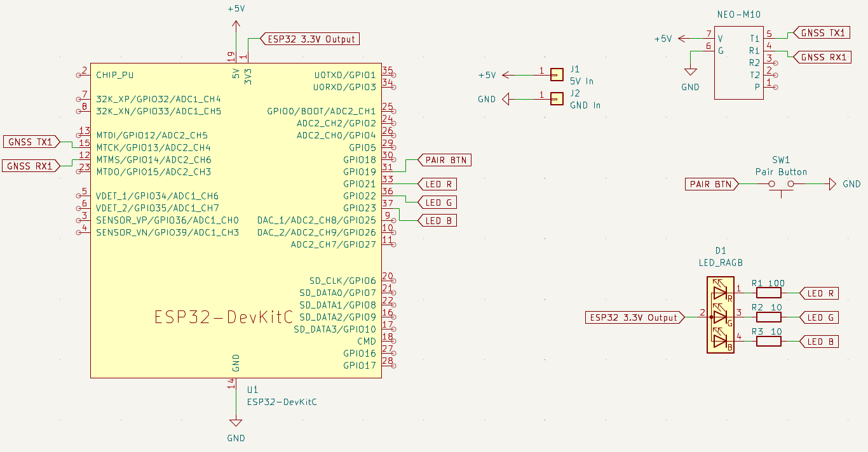Click the ESP32 3.3V Output label feeding D1

pos(635,317)
